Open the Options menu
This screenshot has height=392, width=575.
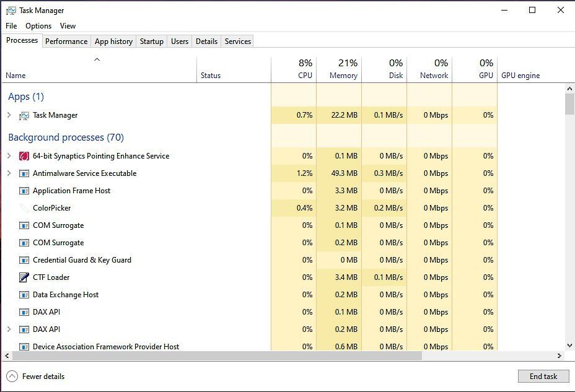38,26
